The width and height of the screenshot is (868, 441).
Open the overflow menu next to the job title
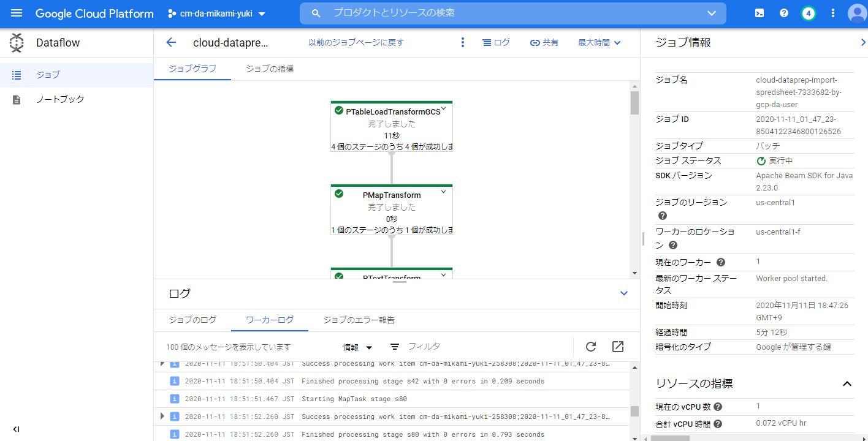[x=463, y=42]
